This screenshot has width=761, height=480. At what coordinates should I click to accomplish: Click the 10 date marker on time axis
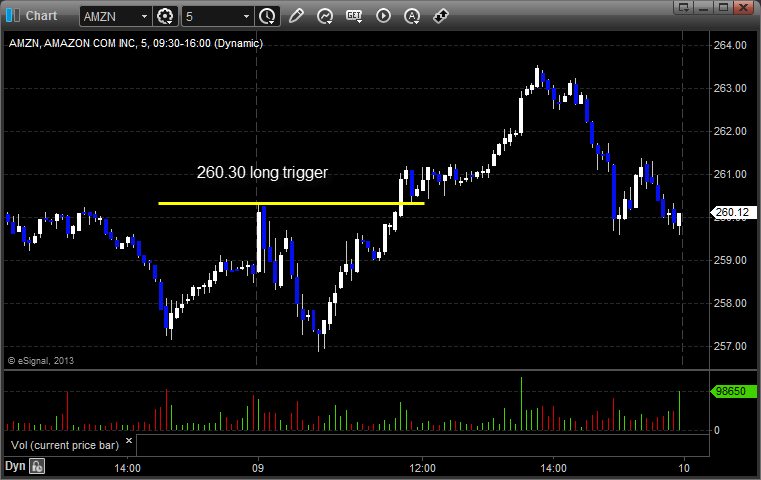(684, 468)
